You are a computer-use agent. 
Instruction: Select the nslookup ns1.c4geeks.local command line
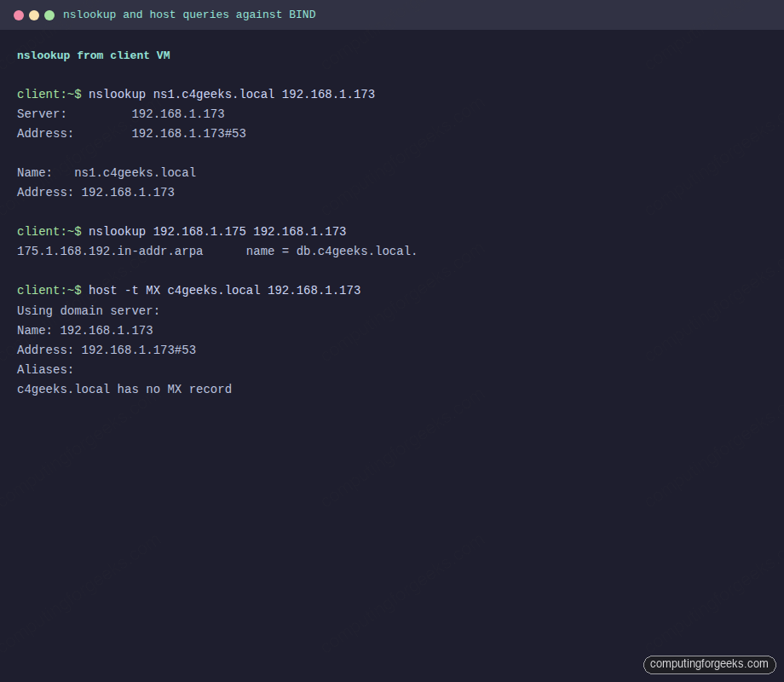(232, 94)
